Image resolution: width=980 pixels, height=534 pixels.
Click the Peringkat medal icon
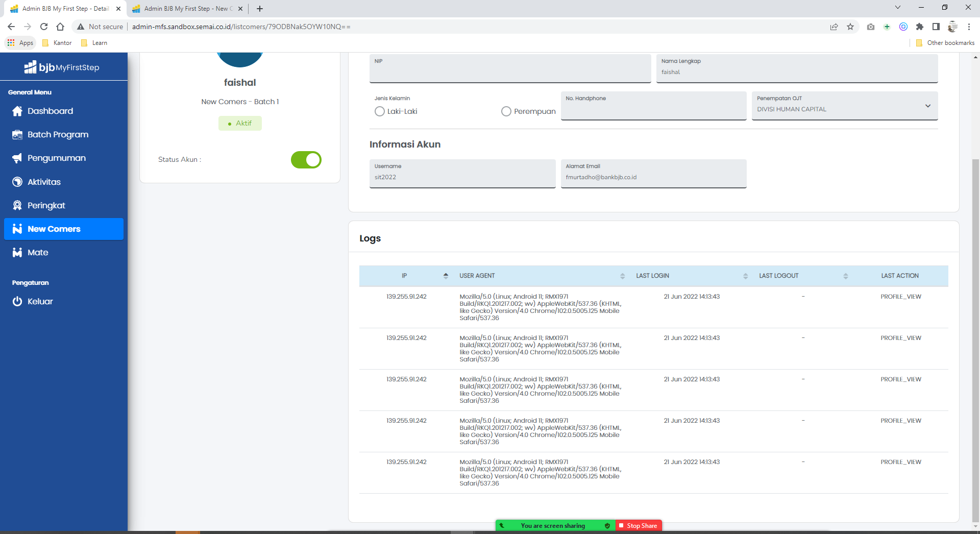coord(17,205)
